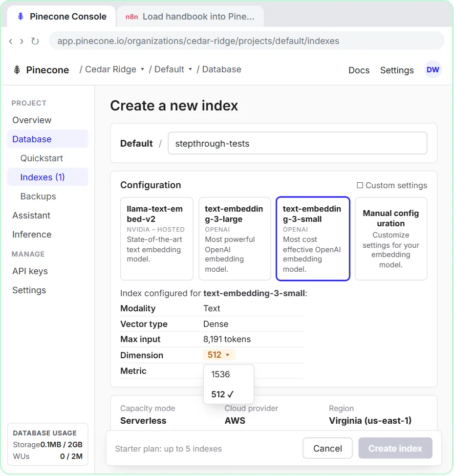Open Settings in the top header
Image resolution: width=454 pixels, height=476 pixels.
397,70
